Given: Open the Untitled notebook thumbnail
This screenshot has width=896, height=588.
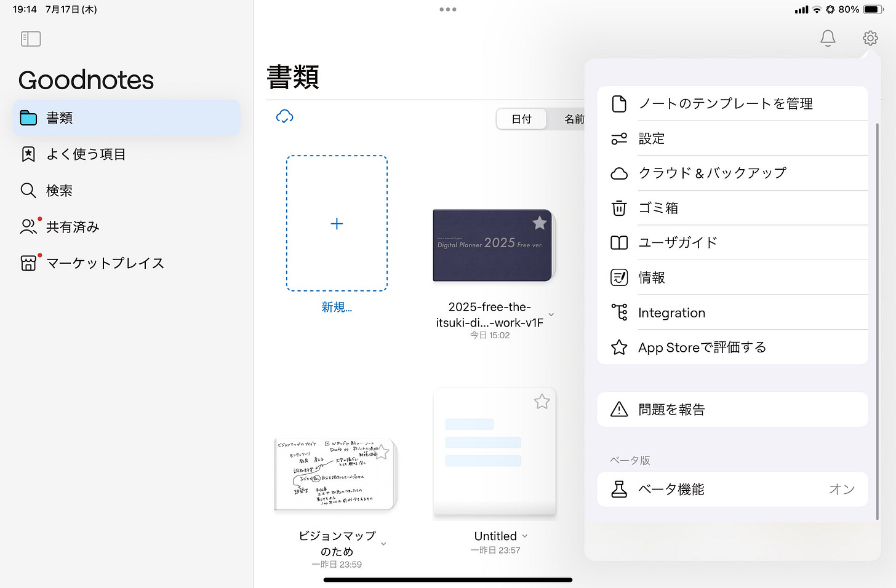Looking at the screenshot, I should tap(495, 452).
